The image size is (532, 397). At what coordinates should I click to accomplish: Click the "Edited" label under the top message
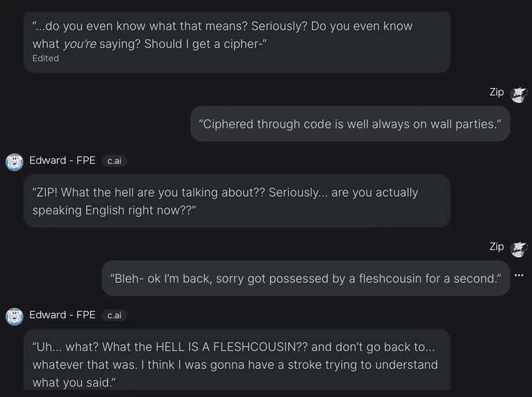46,59
